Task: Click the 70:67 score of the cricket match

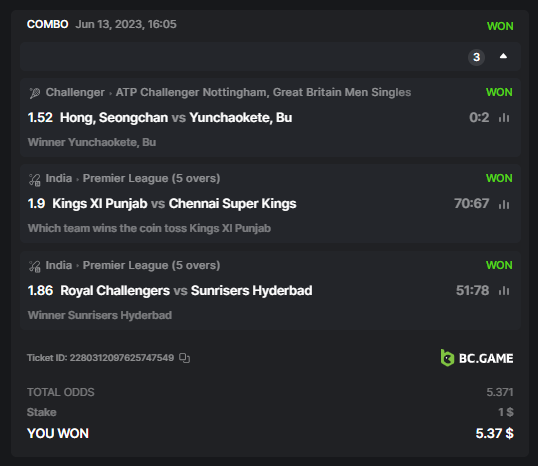Action: [471, 203]
